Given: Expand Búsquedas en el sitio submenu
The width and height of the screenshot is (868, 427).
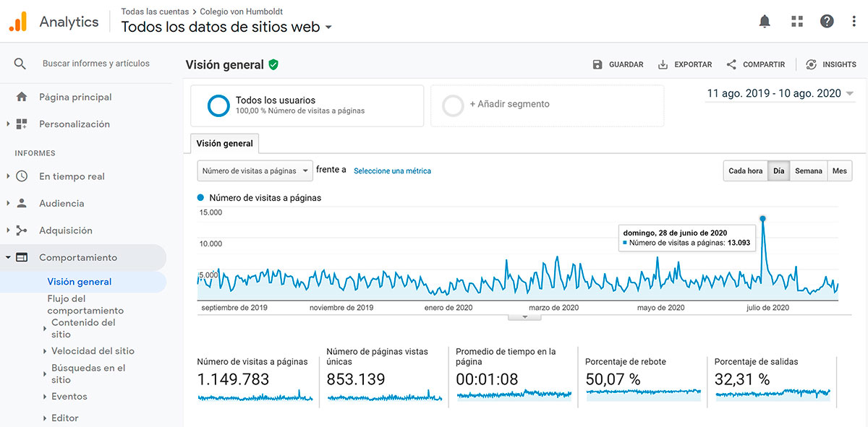Looking at the screenshot, I should click(x=46, y=374).
